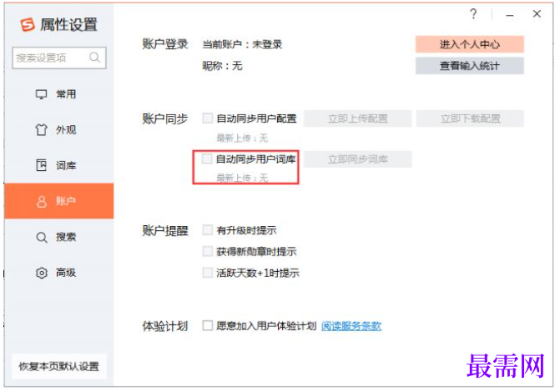This screenshot has height=392, width=560.
Task: Click the person icon next to 账户
Action: 42,201
